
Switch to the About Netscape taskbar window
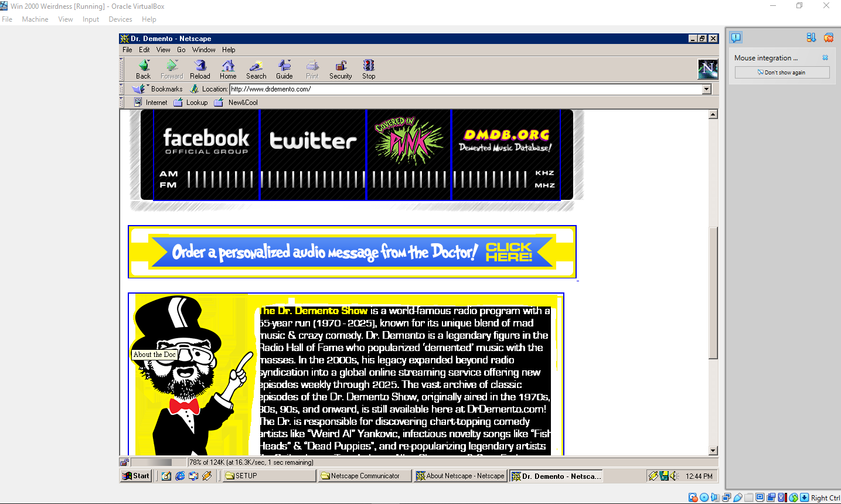point(460,476)
